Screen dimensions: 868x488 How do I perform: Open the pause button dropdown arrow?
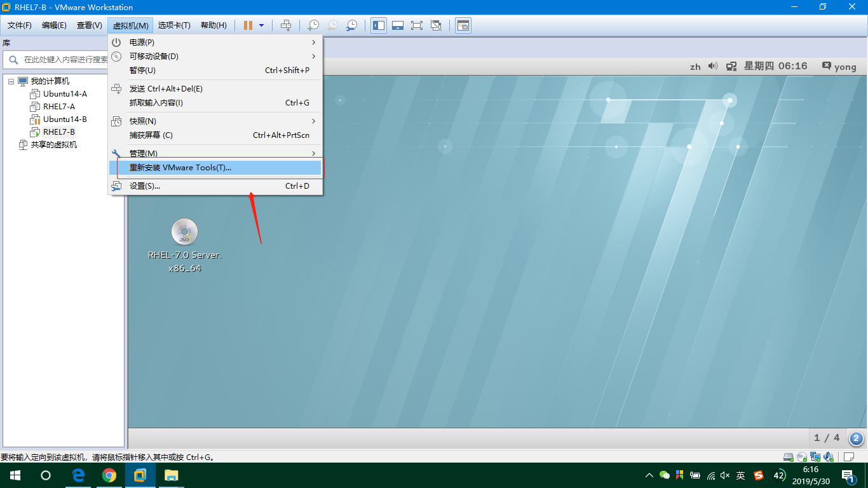260,25
